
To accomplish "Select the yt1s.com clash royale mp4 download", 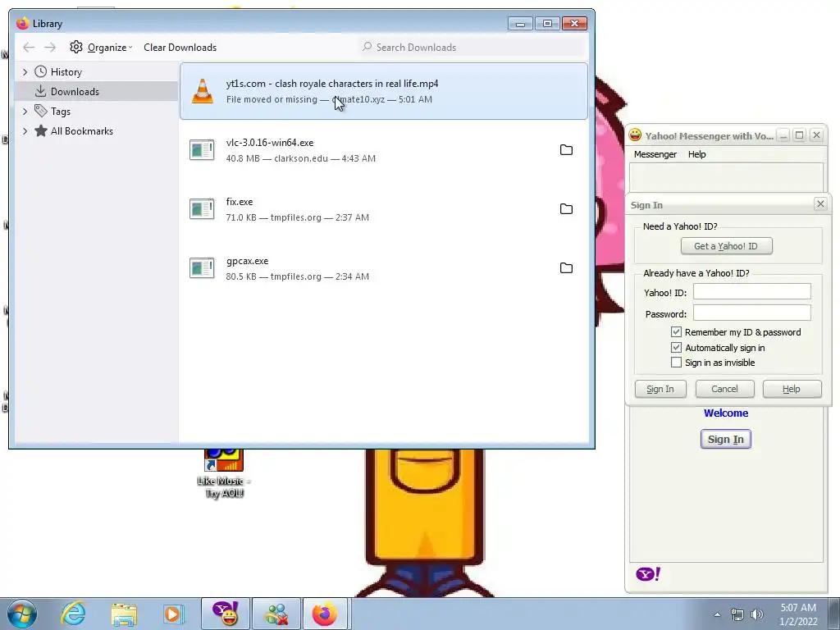I will point(384,91).
